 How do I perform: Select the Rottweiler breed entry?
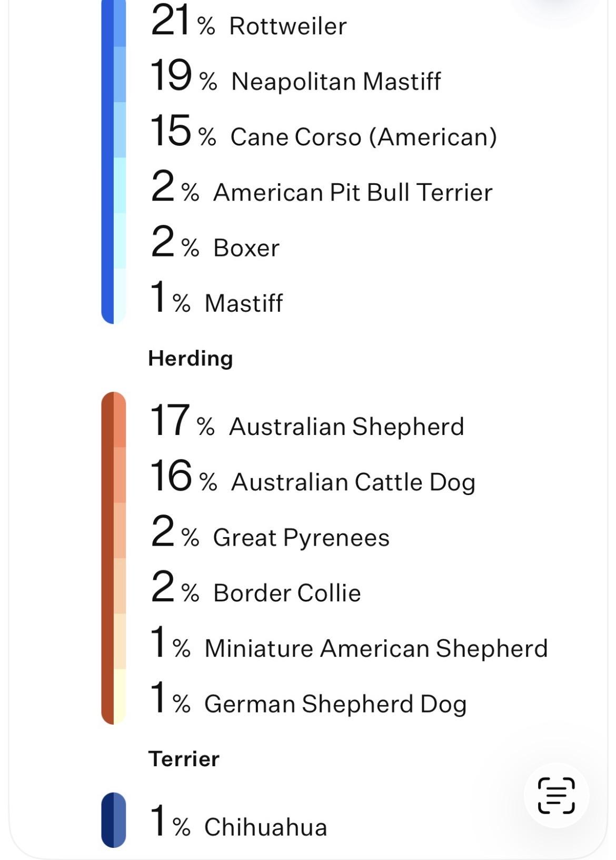(x=287, y=26)
